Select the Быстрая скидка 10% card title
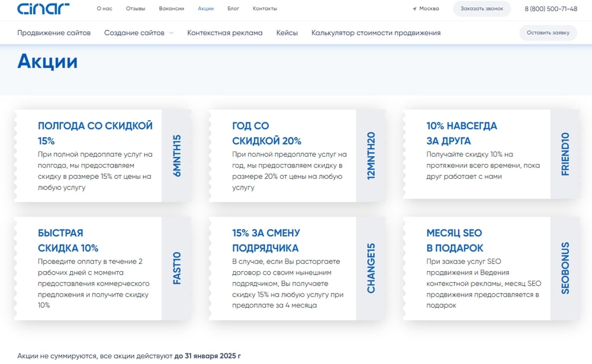Viewport: 592px width, 364px height. tap(68, 240)
